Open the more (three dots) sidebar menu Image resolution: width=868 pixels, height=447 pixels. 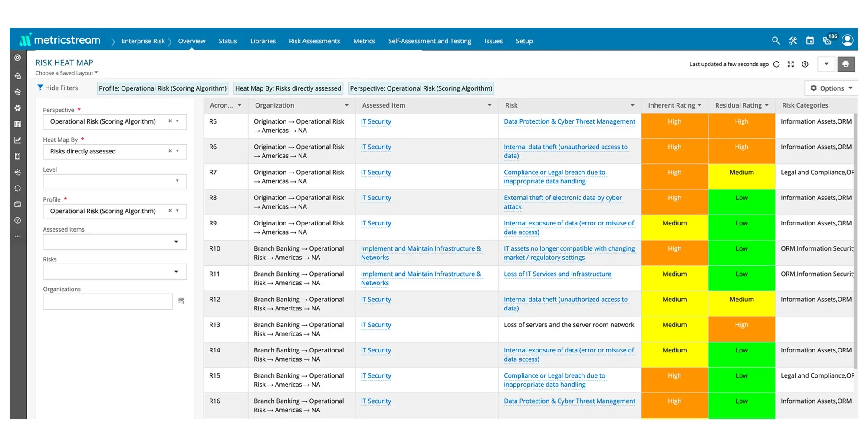click(x=18, y=236)
